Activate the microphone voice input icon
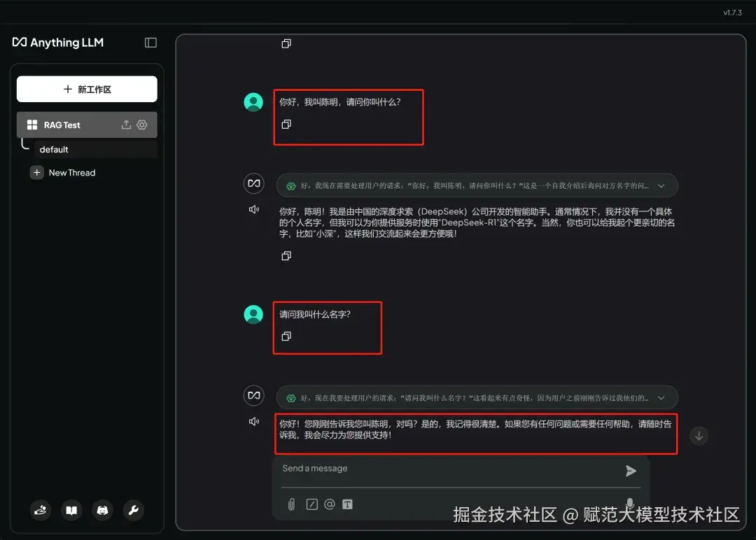The width and height of the screenshot is (756, 540). [629, 502]
